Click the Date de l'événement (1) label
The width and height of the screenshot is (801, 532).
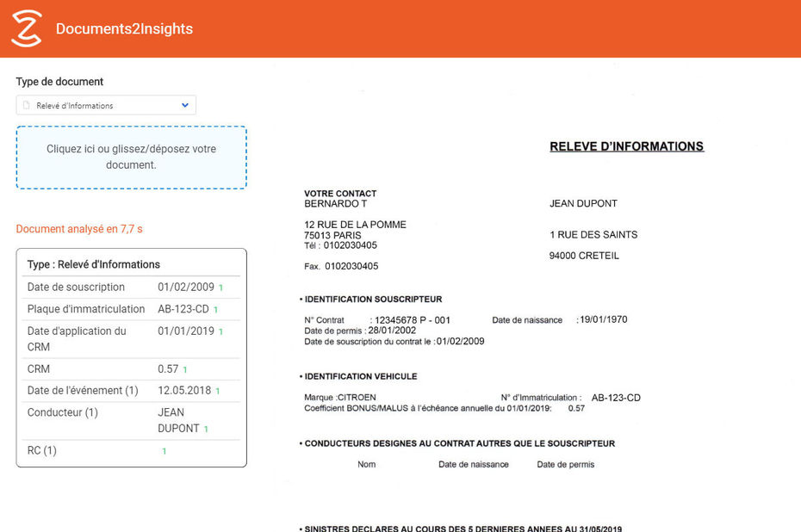[83, 391]
